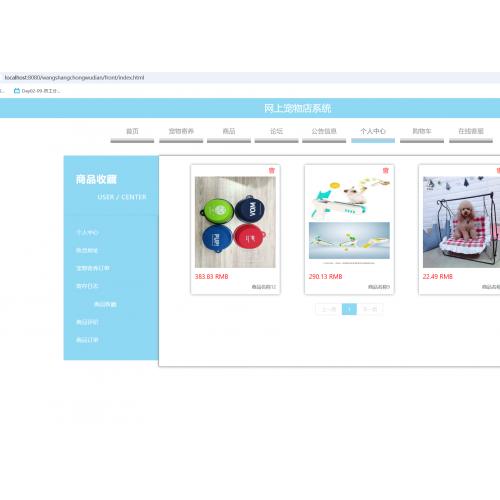
Task: Open the cat toy product image
Action: click(349, 222)
